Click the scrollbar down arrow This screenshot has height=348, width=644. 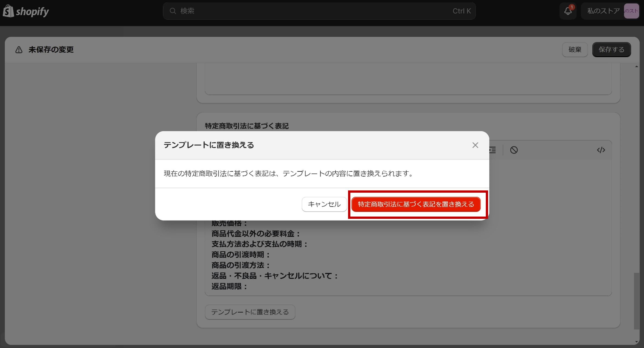click(636, 341)
